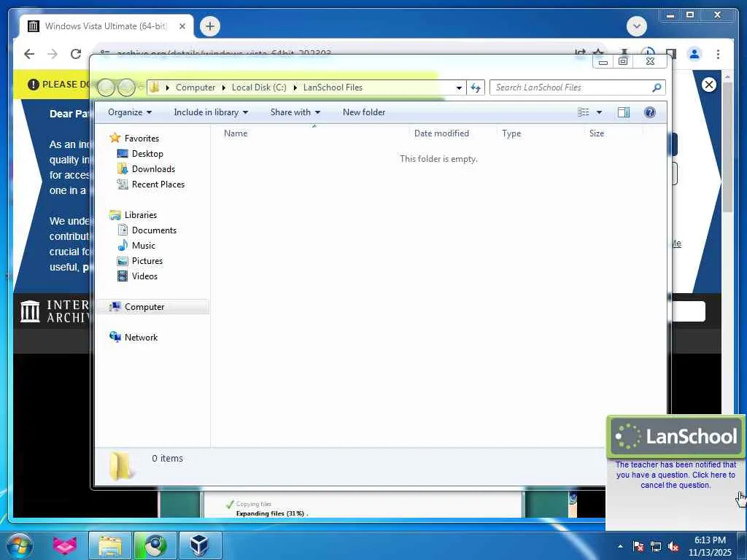Image resolution: width=747 pixels, height=560 pixels.
Task: Open VirtualBox from the taskbar
Action: click(199, 545)
